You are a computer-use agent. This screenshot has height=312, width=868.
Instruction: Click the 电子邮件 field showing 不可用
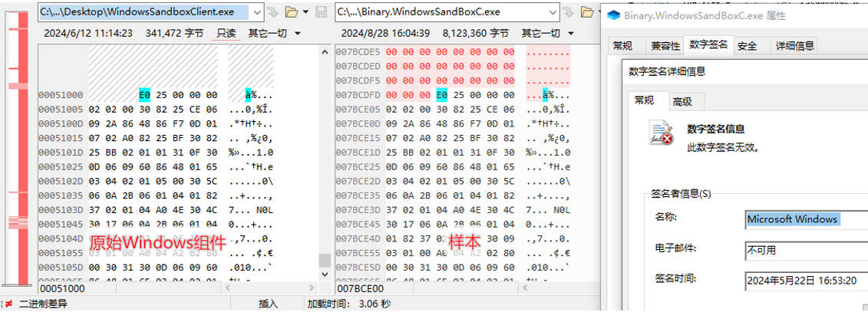click(x=806, y=249)
